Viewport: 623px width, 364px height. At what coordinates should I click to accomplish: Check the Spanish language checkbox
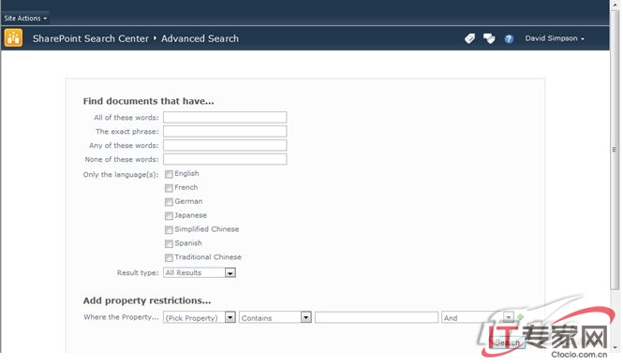[x=169, y=243]
